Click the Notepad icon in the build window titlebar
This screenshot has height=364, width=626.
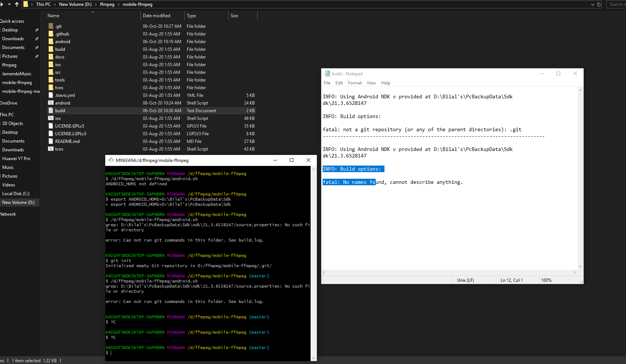coord(327,73)
